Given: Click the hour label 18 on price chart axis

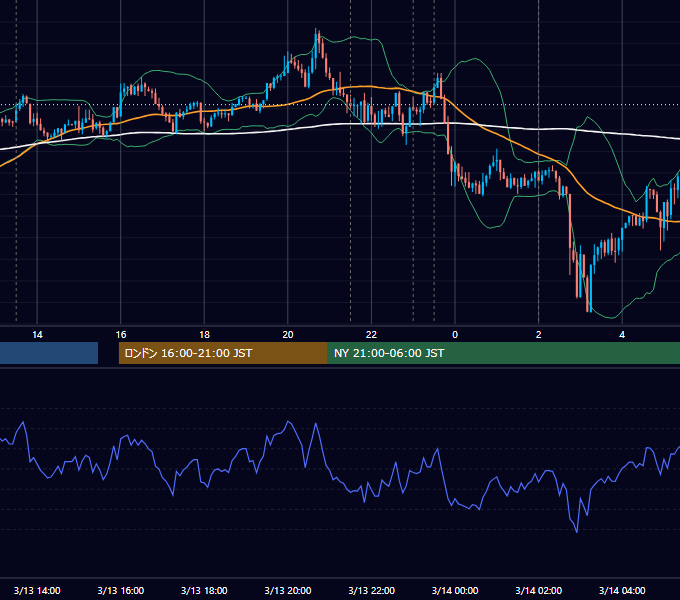Looking at the screenshot, I should [x=204, y=335].
